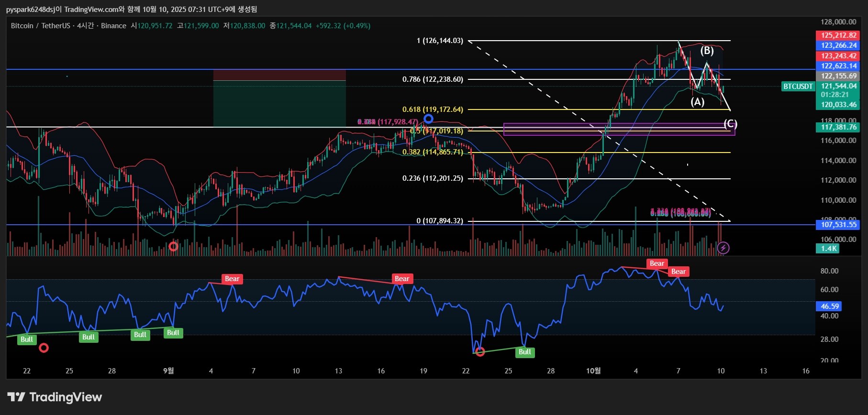Click the higher of the two October Bear labels
This screenshot has height=415, width=868.
click(657, 264)
